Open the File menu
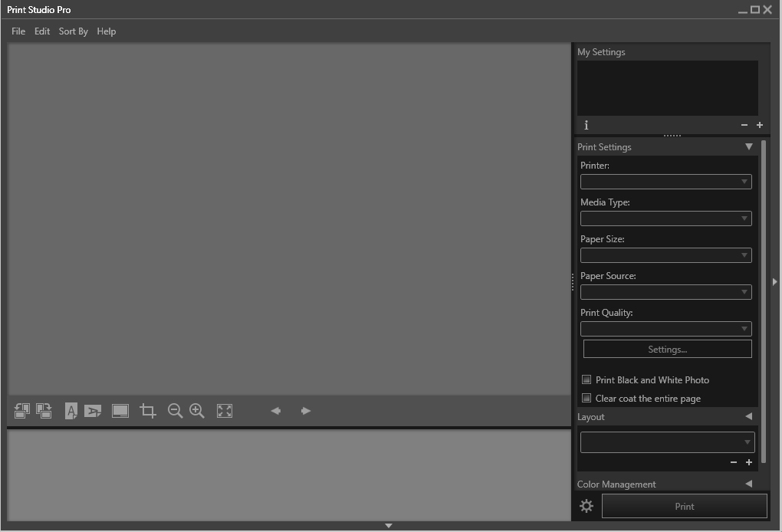This screenshot has width=782, height=532. click(18, 31)
